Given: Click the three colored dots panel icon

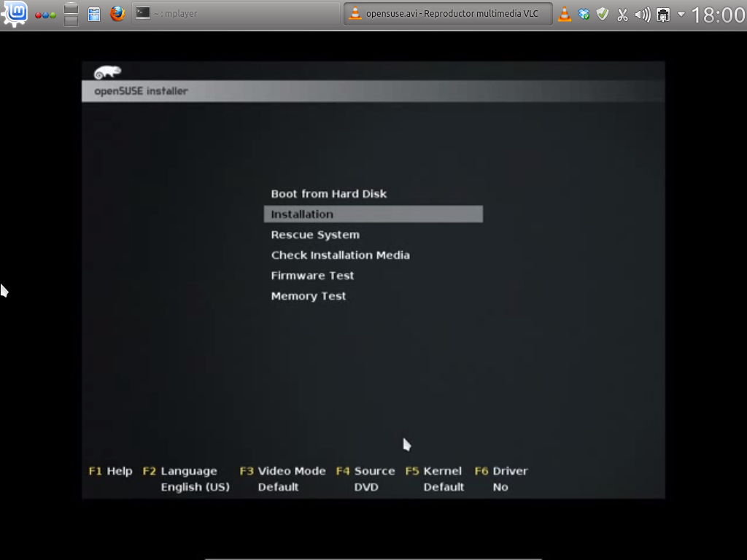Looking at the screenshot, I should coord(45,15).
